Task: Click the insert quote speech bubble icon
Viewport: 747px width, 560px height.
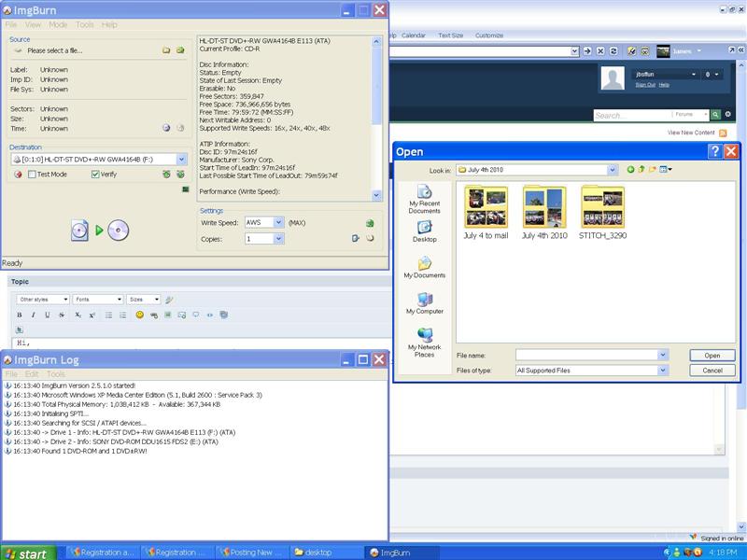Action: [x=196, y=315]
